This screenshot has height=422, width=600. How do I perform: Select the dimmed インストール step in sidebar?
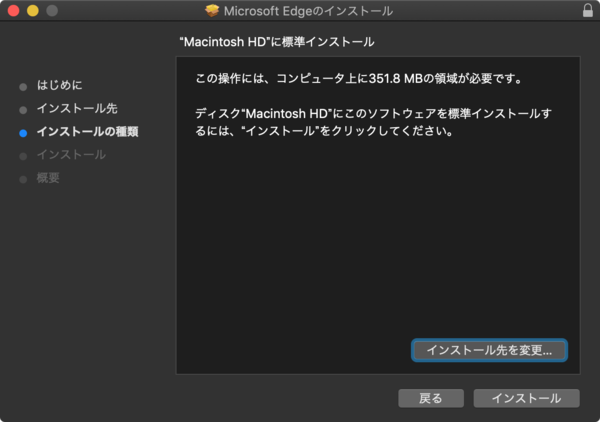71,155
